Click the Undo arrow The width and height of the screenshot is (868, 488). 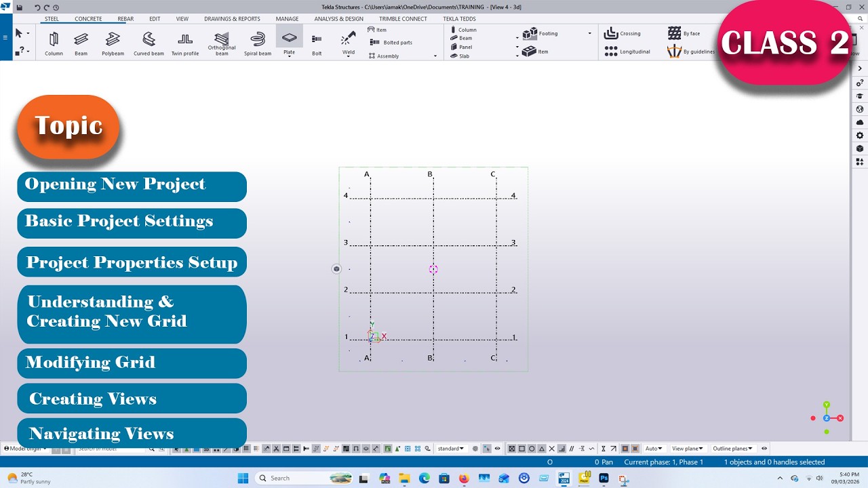tap(37, 7)
